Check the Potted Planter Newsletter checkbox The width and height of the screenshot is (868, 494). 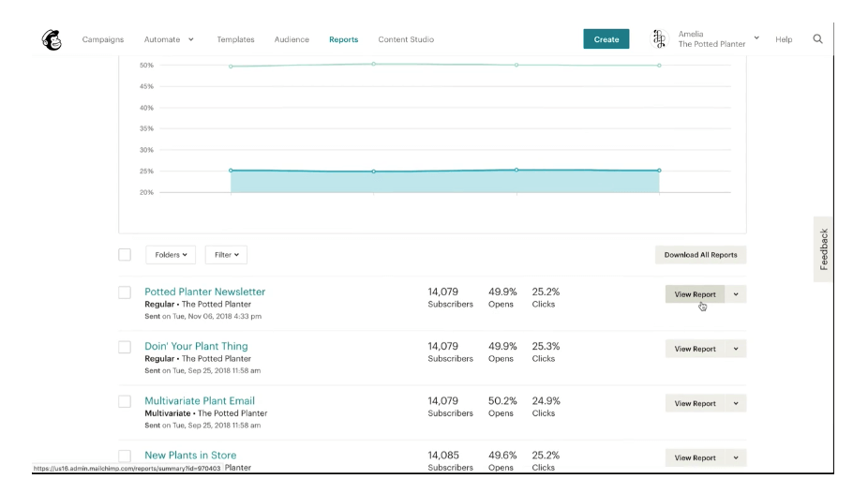tap(125, 292)
